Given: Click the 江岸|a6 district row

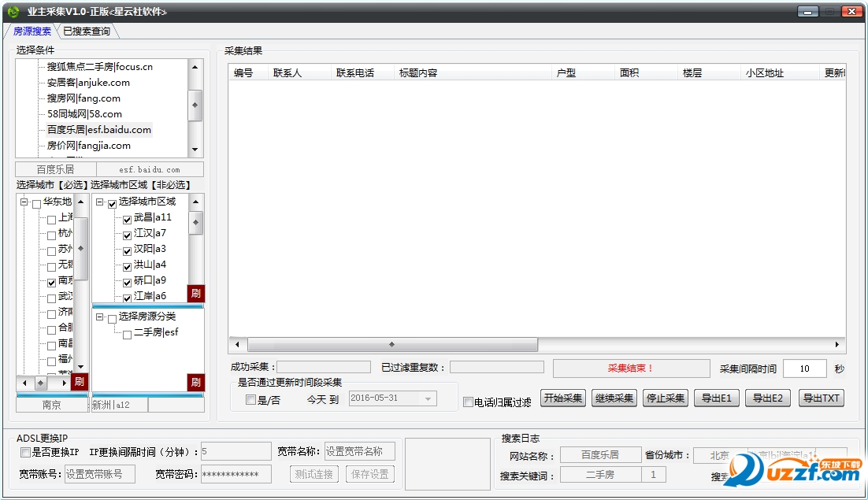Looking at the screenshot, I should (150, 296).
